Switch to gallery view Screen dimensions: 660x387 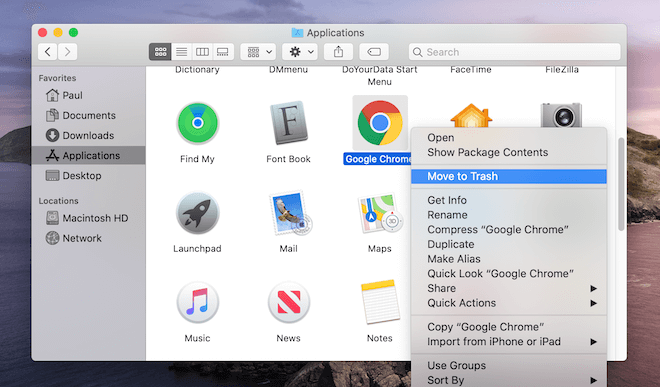(x=223, y=52)
